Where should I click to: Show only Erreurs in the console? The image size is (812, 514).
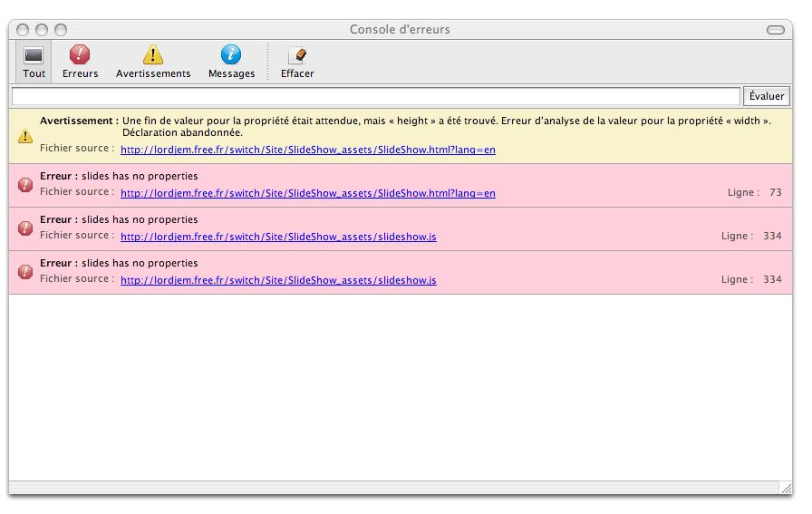[80, 56]
